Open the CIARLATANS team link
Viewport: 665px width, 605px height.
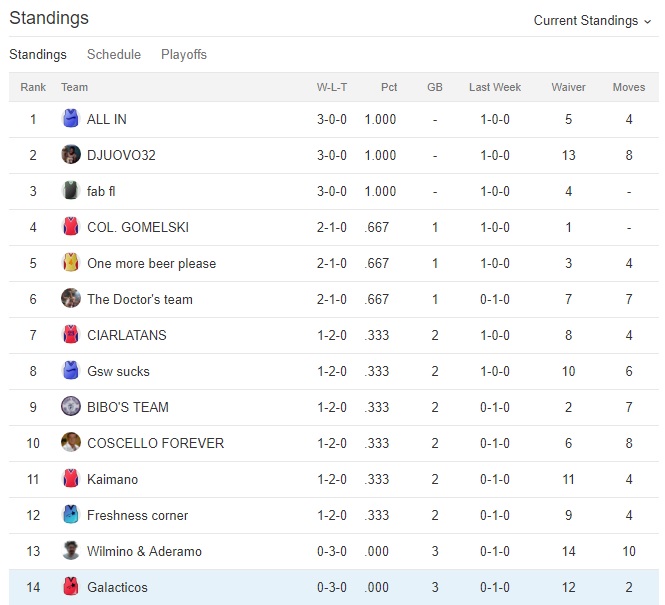(127, 335)
